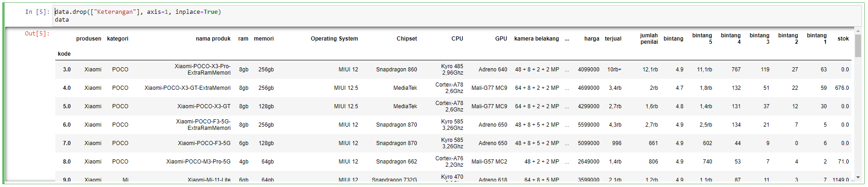Image resolution: width=868 pixels, height=187 pixels.
Task: Select row index 5.0
Action: pos(67,106)
